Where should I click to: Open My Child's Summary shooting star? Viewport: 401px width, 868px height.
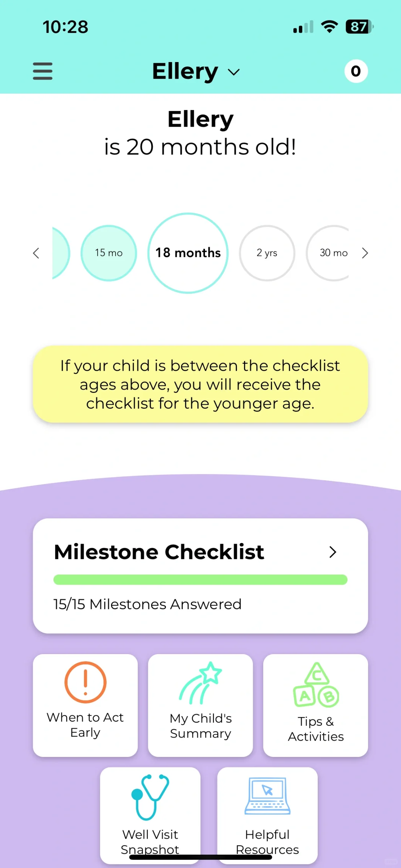(x=200, y=683)
